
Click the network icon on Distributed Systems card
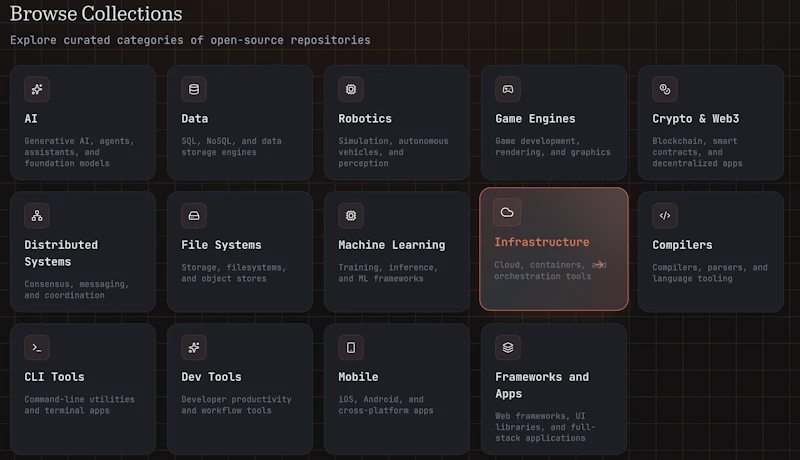(x=37, y=216)
